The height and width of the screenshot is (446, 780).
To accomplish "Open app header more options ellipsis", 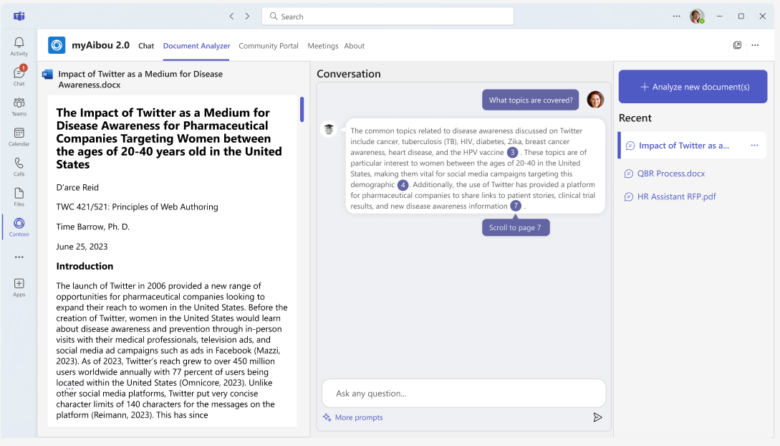I will [x=755, y=45].
